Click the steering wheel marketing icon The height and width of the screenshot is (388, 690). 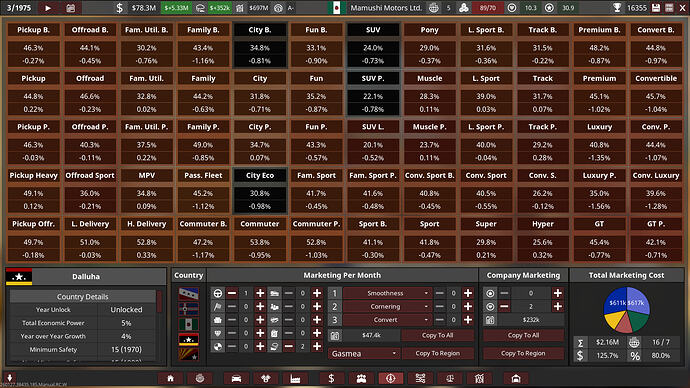pyautogui.click(x=217, y=293)
